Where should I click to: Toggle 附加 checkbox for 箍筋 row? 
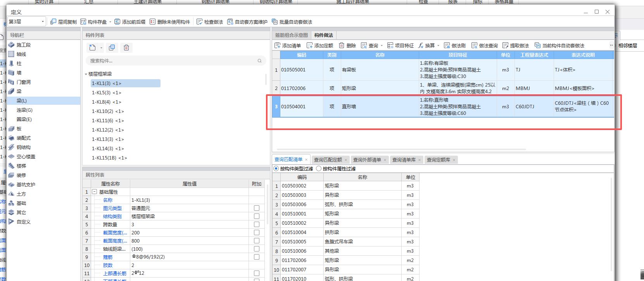click(x=256, y=257)
